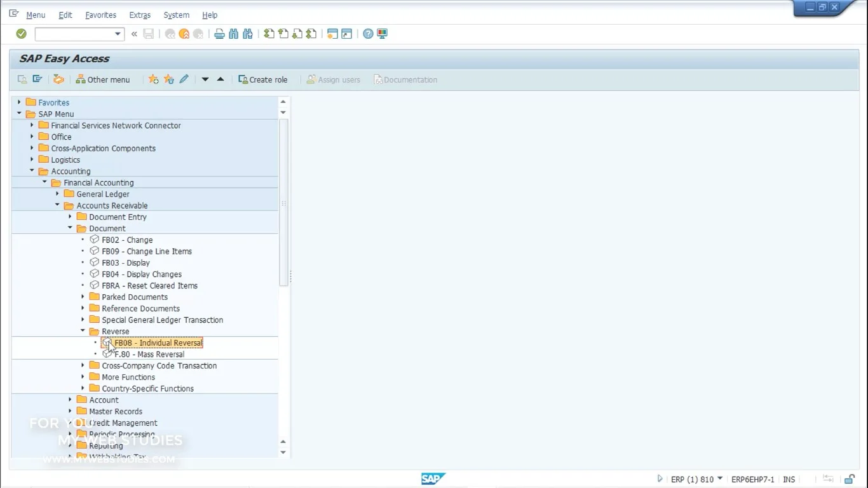Open the Extras menu
868x488 pixels.
[140, 15]
